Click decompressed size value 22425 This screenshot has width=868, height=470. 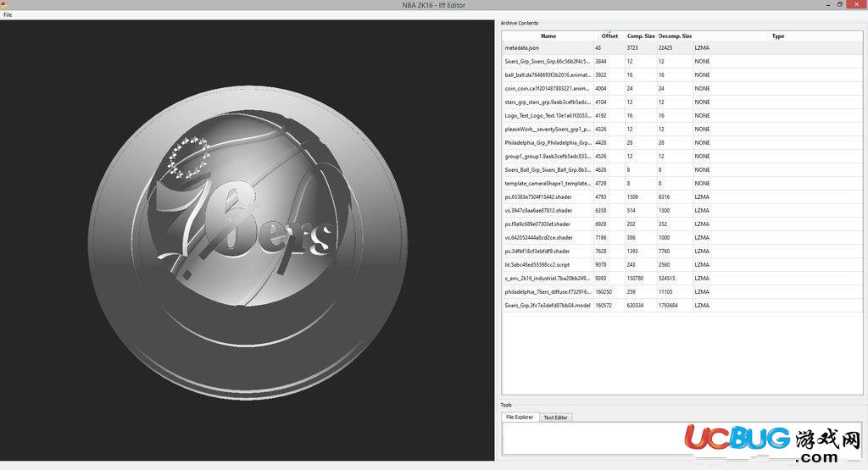click(665, 48)
